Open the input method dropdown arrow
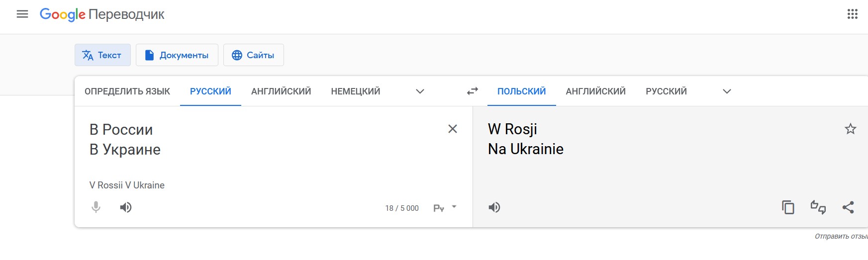Image resolution: width=868 pixels, height=260 pixels. click(x=454, y=206)
